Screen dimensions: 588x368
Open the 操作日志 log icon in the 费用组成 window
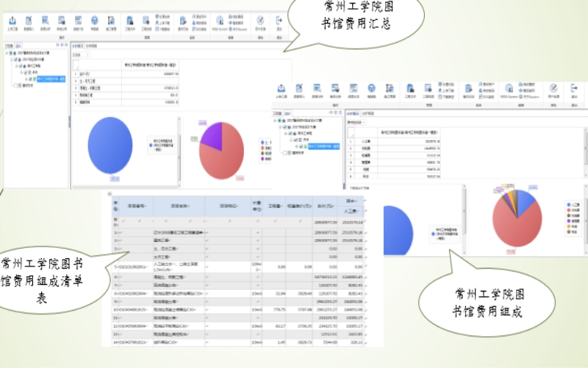(x=468, y=90)
